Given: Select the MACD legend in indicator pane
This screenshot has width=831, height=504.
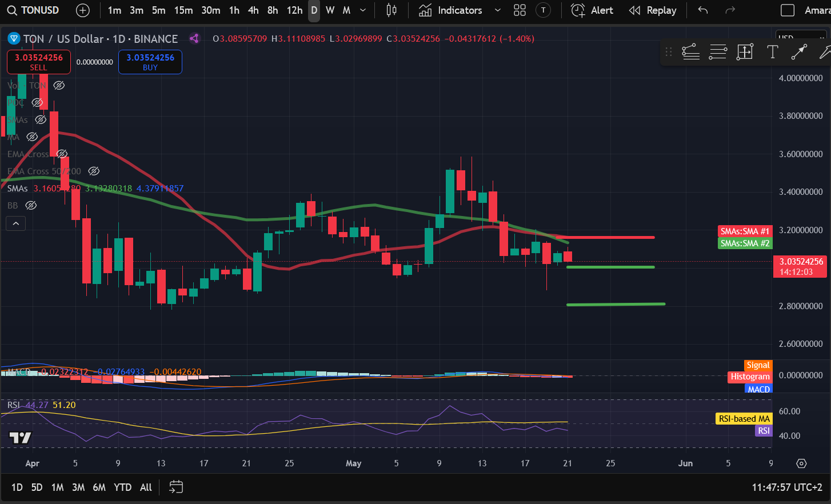Looking at the screenshot, I should coord(104,372).
